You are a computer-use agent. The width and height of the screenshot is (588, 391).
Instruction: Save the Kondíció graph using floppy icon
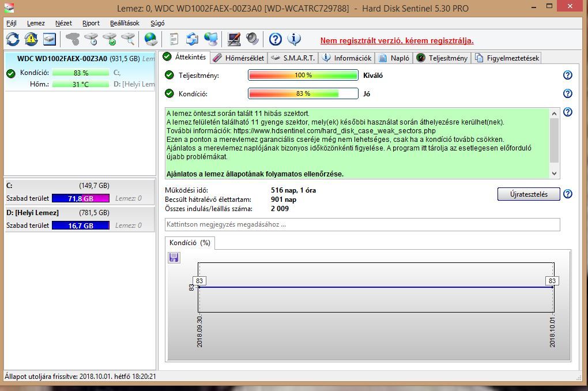(x=174, y=257)
